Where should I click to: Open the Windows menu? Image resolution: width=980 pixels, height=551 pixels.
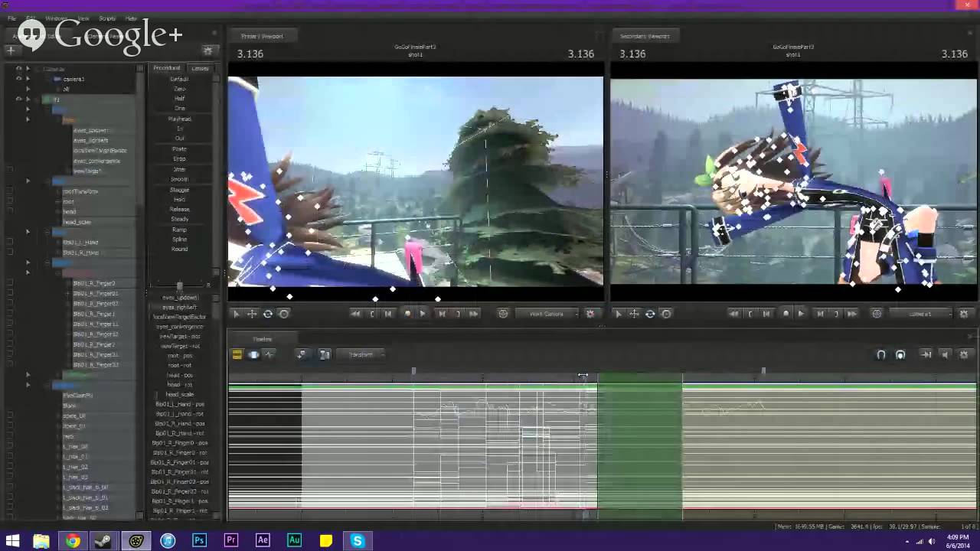click(56, 18)
